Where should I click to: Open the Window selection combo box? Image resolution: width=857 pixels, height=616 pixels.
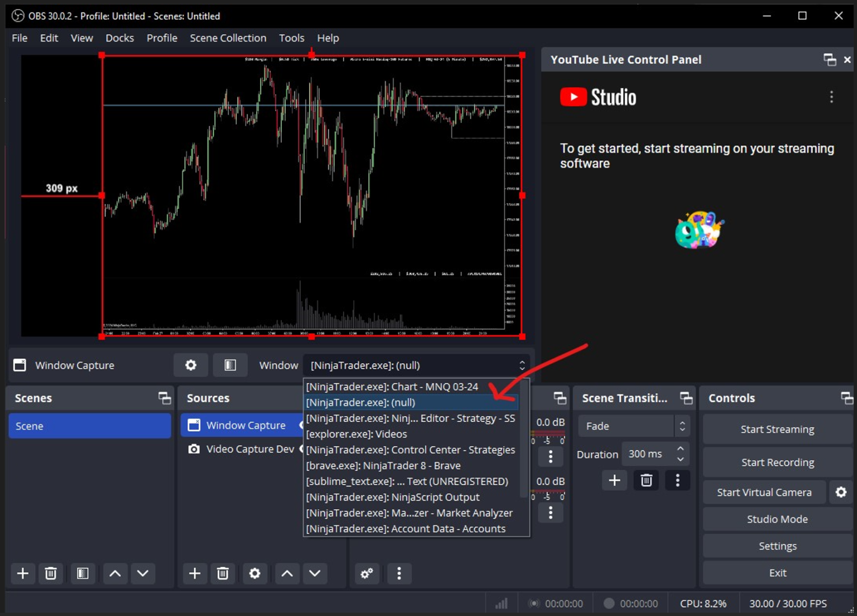click(416, 365)
